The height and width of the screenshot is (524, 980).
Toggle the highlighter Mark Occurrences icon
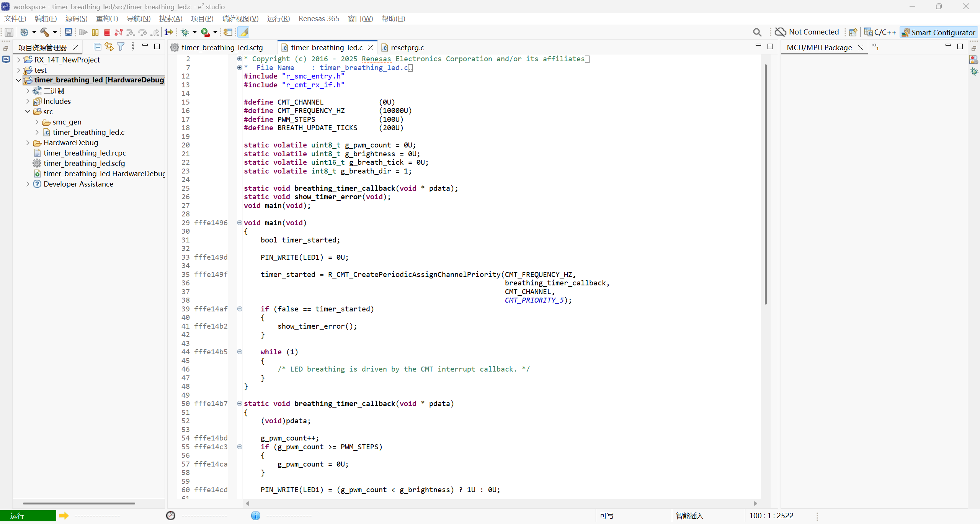(243, 32)
